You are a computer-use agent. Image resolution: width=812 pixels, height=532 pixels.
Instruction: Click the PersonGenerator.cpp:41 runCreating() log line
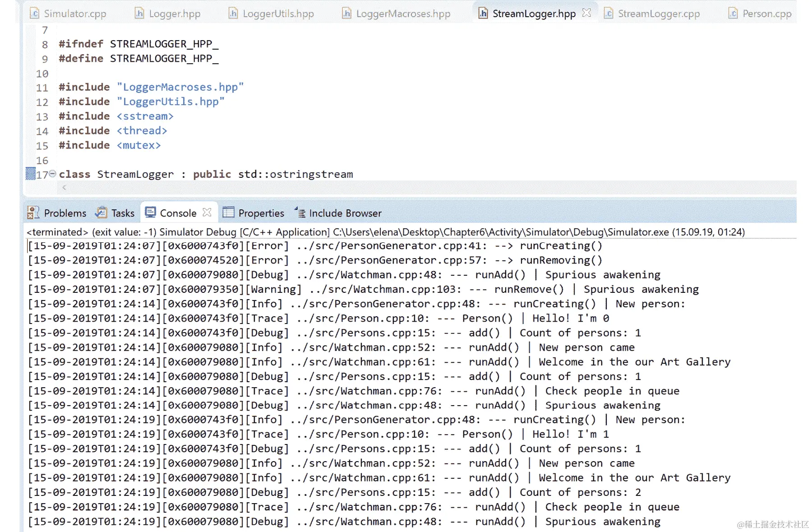tap(315, 246)
